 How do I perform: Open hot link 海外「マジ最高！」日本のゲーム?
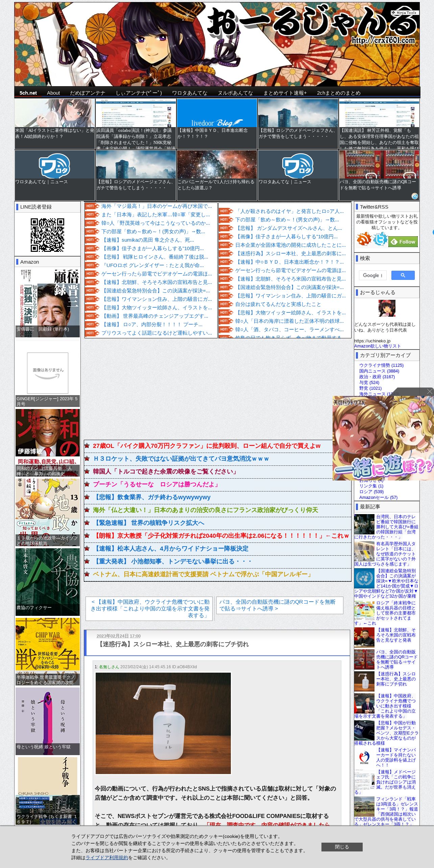[x=156, y=206]
